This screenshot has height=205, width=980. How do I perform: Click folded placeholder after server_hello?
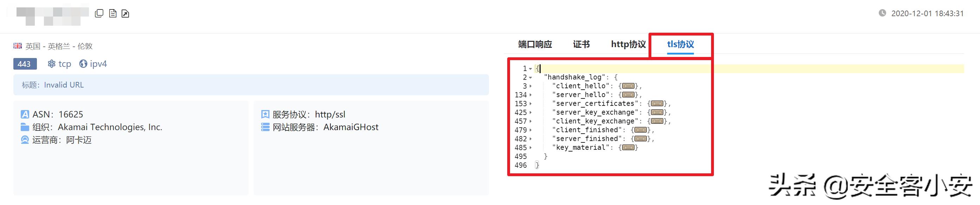(628, 95)
